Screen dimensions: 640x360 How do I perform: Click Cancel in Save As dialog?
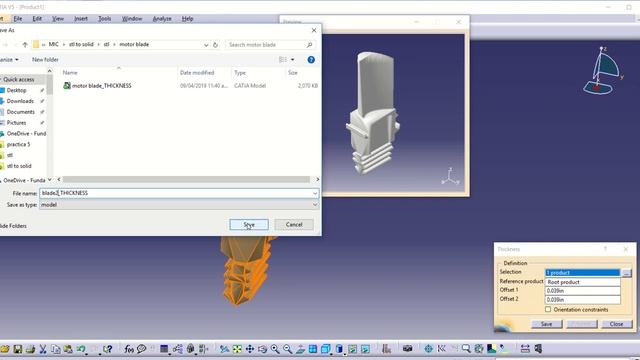294,224
